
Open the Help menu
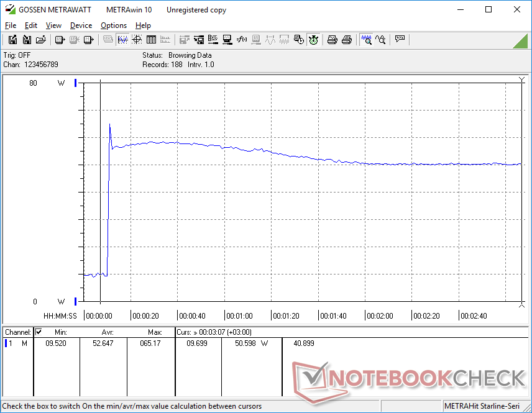pos(143,25)
